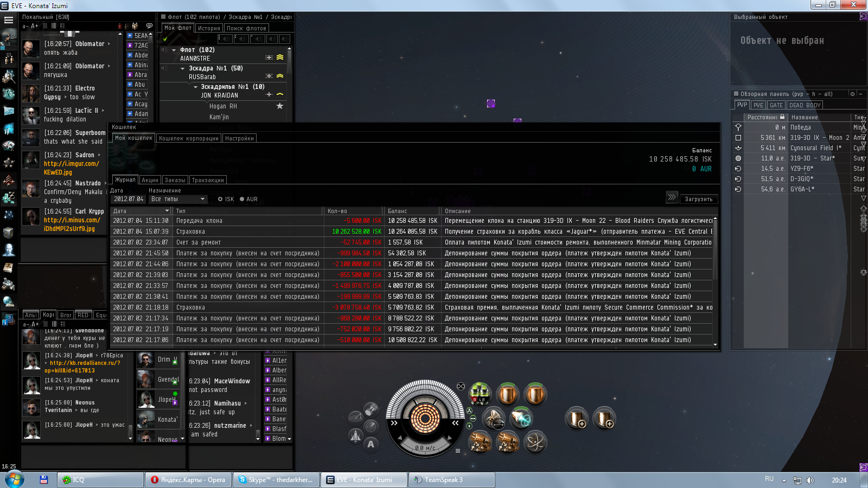Open the Кошелек корпорации tab
Screen dimensions: 868x488
tap(188, 138)
